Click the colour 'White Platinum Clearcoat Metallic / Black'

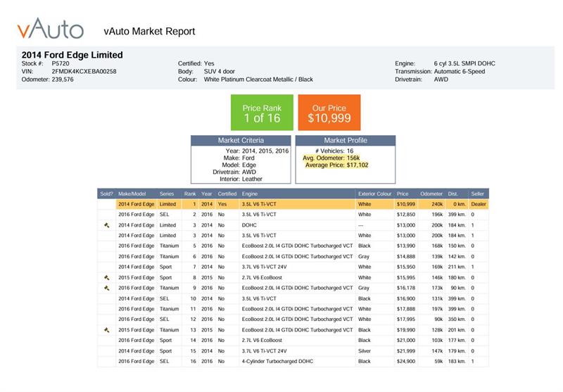point(258,80)
